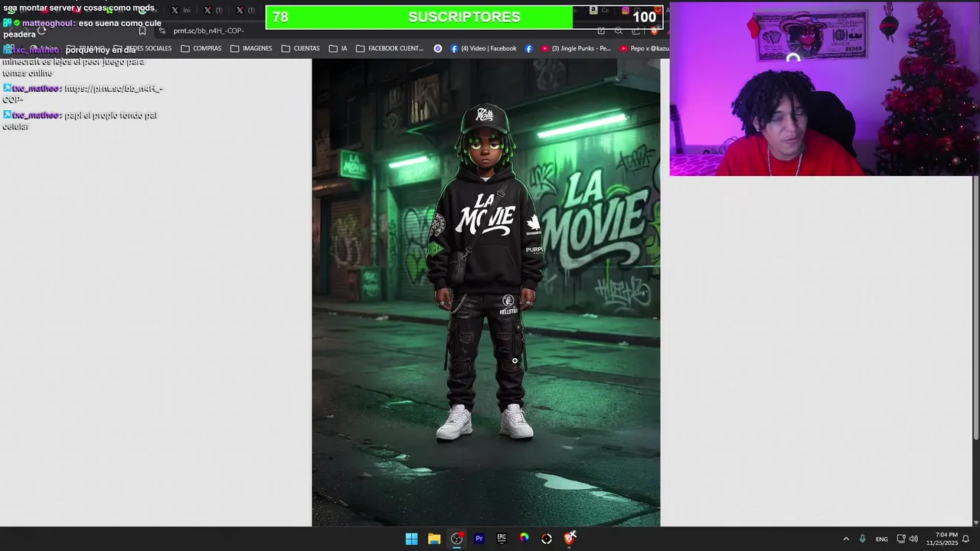
Task: Open the Windows Start menu
Action: pos(411,539)
